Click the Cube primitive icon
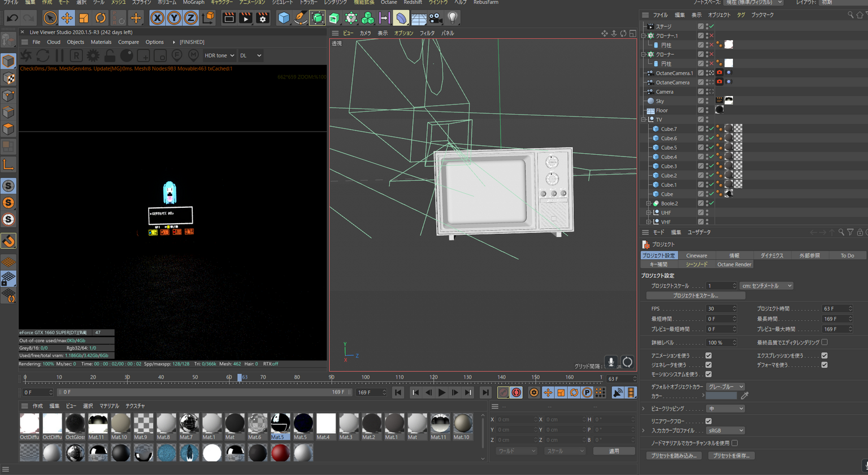The image size is (868, 475). click(x=284, y=18)
